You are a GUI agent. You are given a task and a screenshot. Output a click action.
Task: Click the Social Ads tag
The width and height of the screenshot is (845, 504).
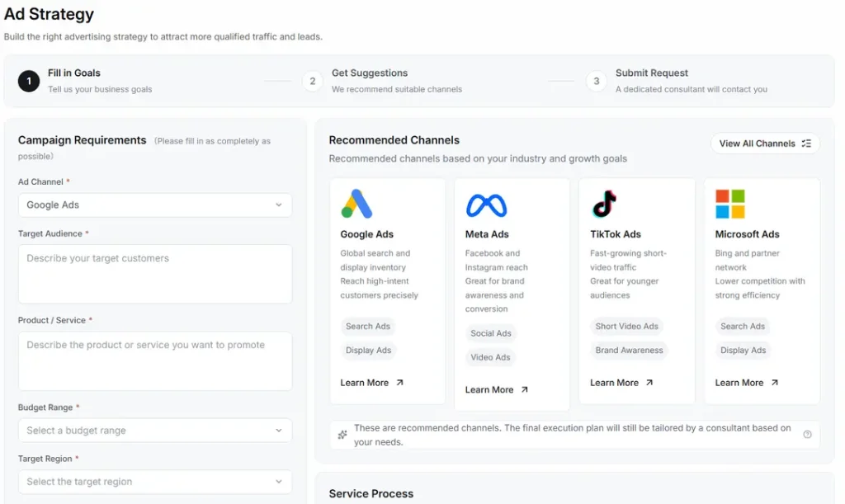pos(490,333)
